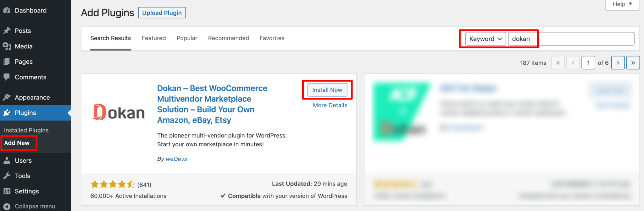
Task: Open Media library via camera icon
Action: (7, 46)
